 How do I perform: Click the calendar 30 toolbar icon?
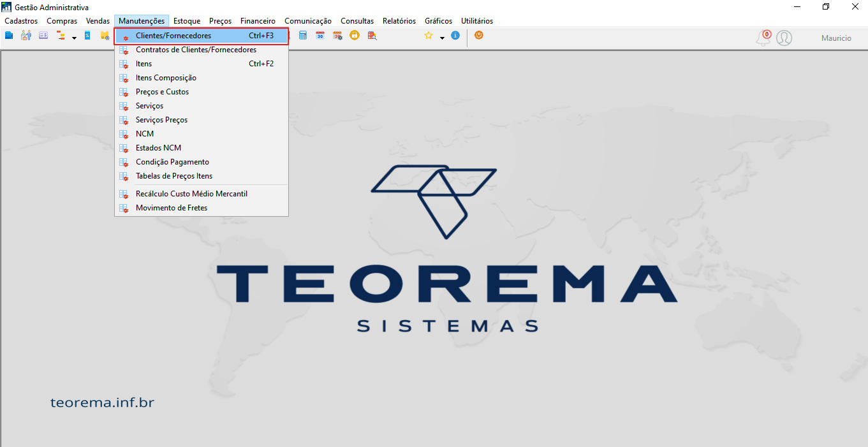(320, 36)
